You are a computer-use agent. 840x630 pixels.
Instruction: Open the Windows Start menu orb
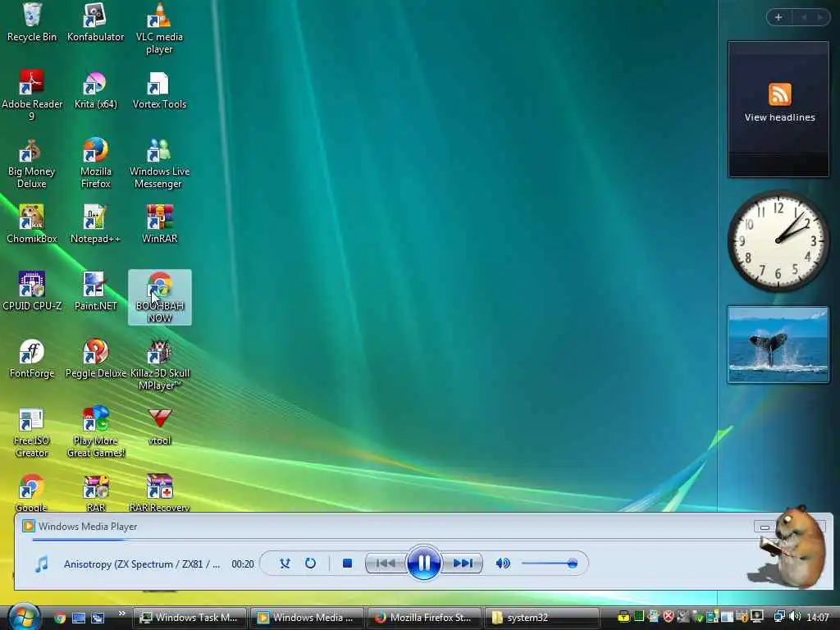click(23, 617)
